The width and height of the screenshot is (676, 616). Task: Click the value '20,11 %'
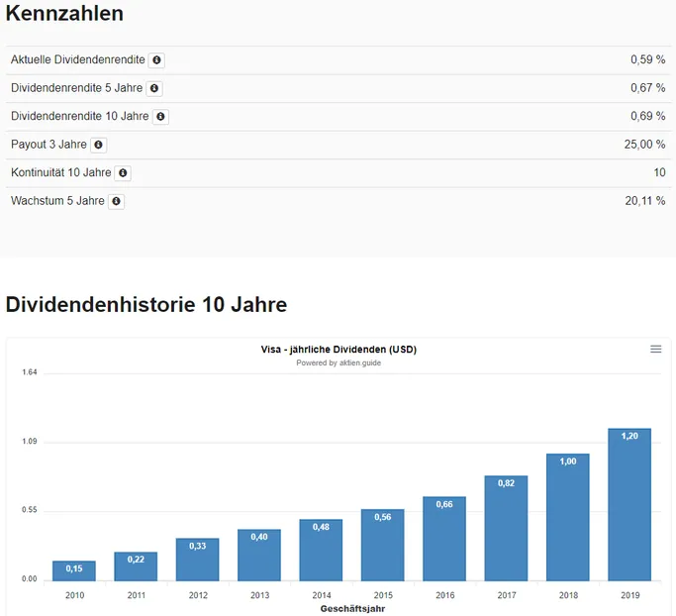click(x=645, y=201)
